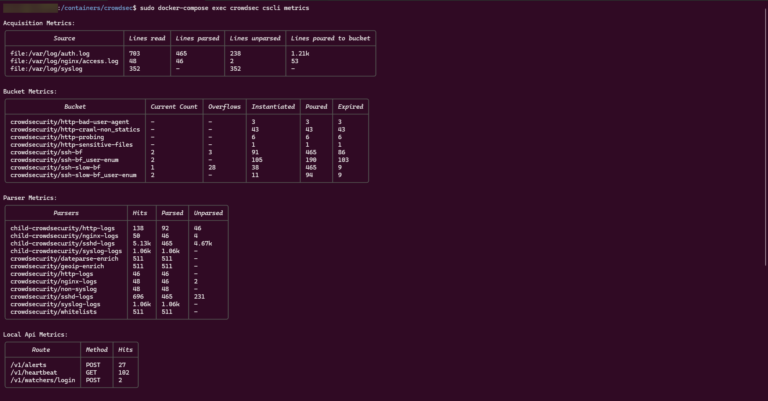Click the '5.13k' hits value
The height and width of the screenshot is (401, 768).
(142, 243)
